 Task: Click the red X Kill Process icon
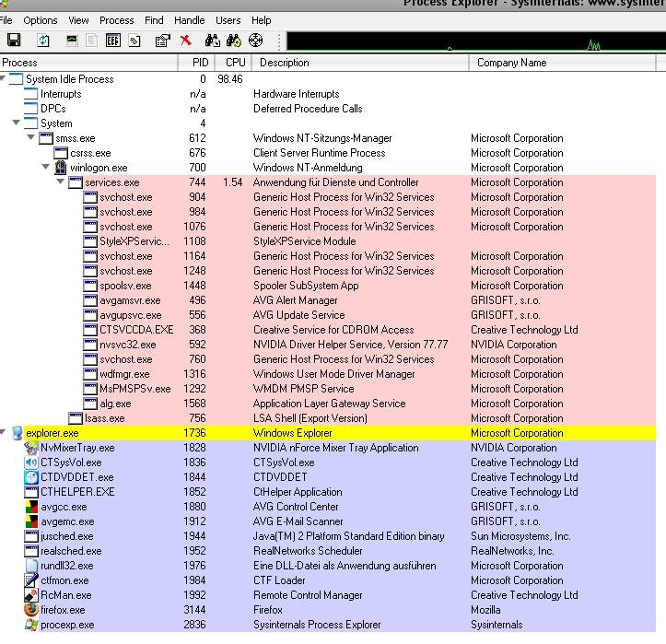click(185, 41)
